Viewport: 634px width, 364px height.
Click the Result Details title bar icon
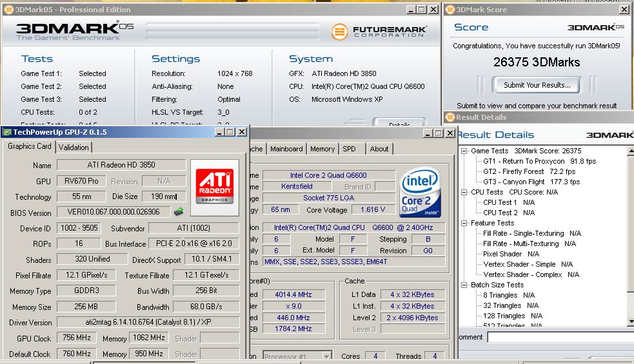pos(450,117)
